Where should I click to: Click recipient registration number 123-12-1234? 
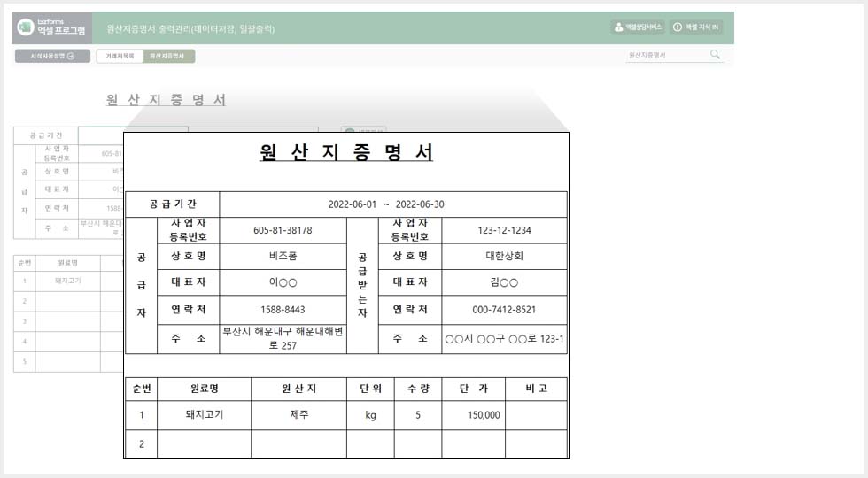tap(504, 230)
